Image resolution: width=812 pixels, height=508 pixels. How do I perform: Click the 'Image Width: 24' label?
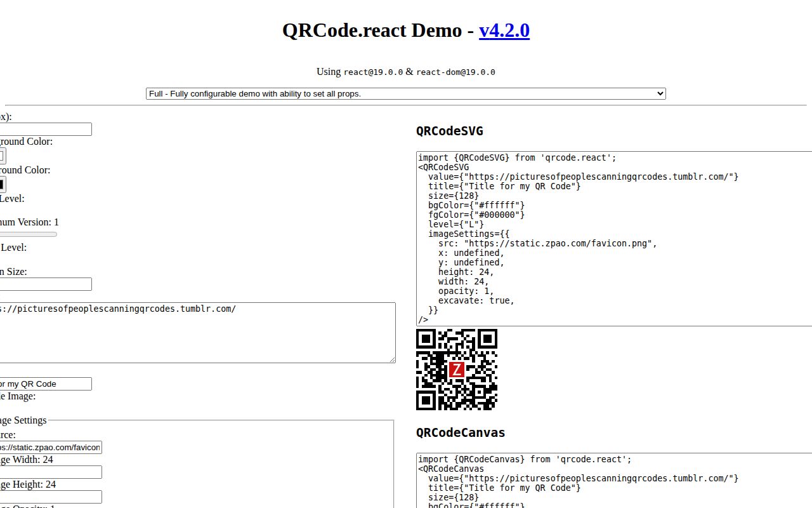(27, 460)
